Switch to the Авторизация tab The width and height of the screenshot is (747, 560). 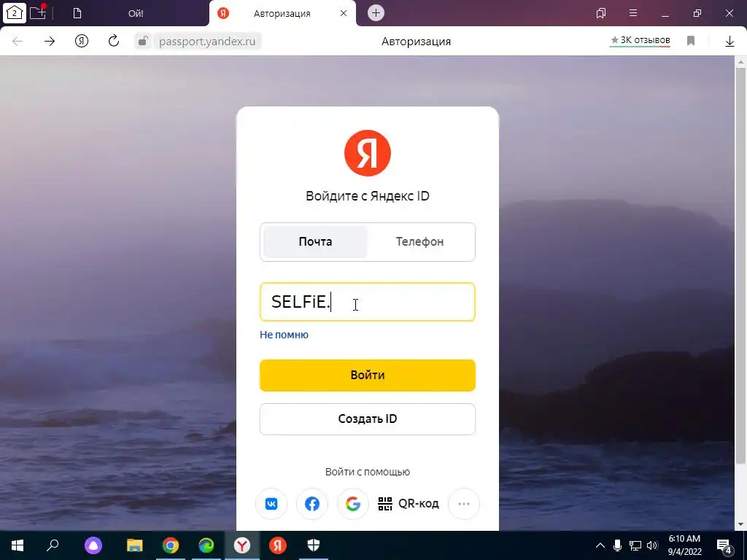282,13
